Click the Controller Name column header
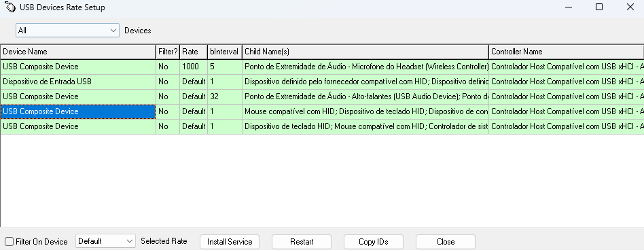 pyautogui.click(x=566, y=52)
